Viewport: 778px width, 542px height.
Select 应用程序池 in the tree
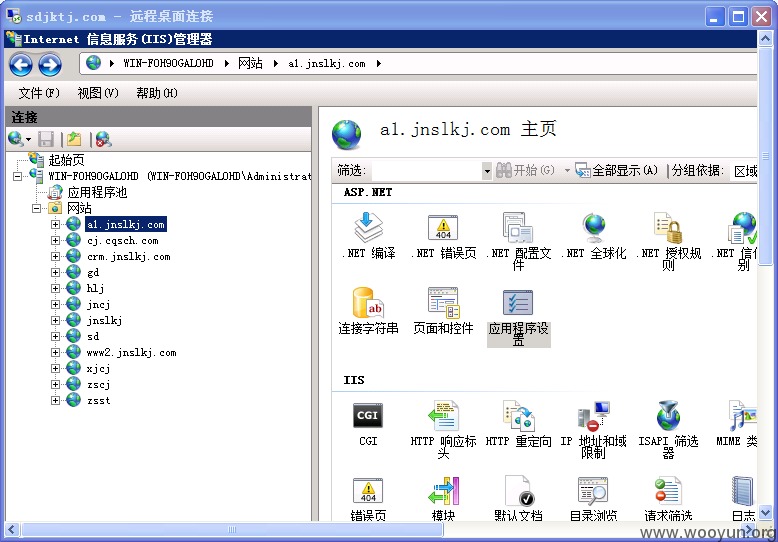(97, 192)
